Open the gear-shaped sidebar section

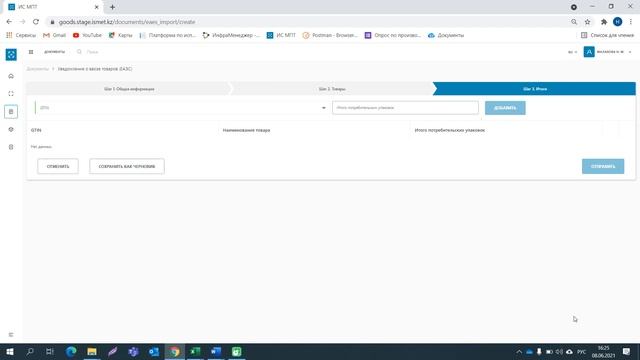11,129
